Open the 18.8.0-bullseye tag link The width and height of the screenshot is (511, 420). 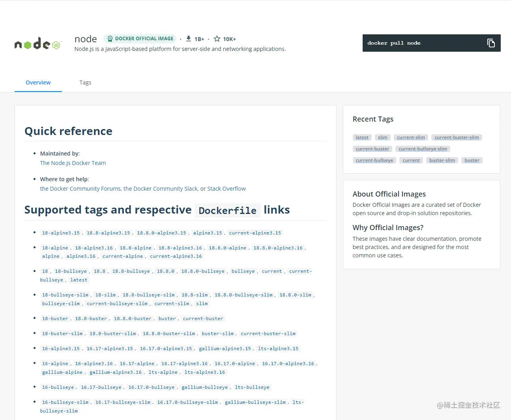click(x=203, y=271)
